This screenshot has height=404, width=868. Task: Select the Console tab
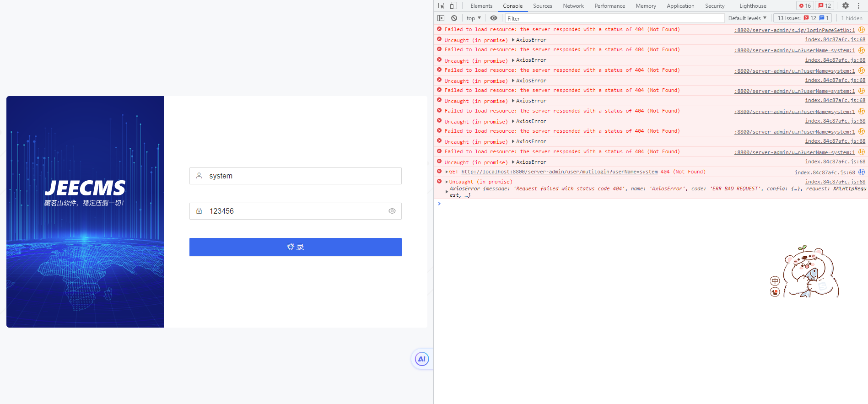[512, 6]
